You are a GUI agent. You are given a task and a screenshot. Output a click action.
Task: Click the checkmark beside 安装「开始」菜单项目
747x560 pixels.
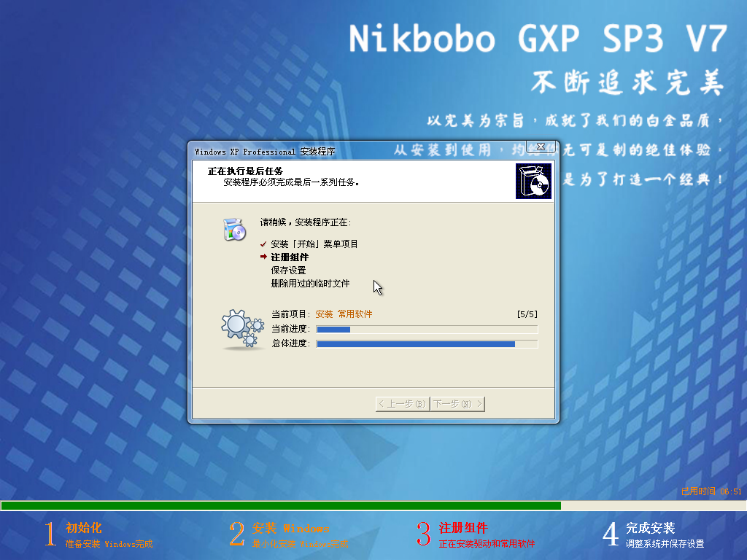point(263,244)
